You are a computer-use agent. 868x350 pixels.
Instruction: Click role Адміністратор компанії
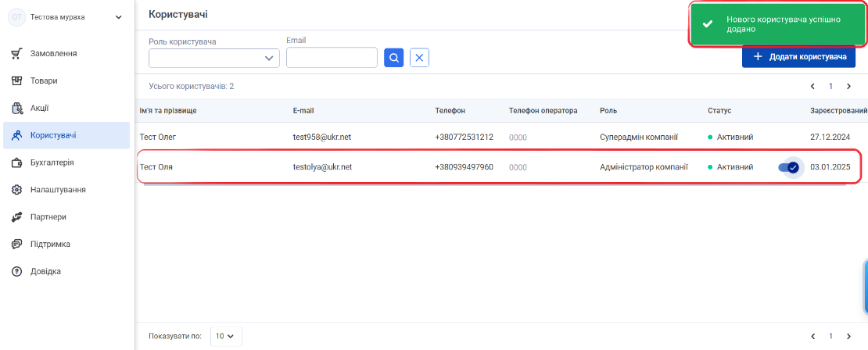coord(644,166)
